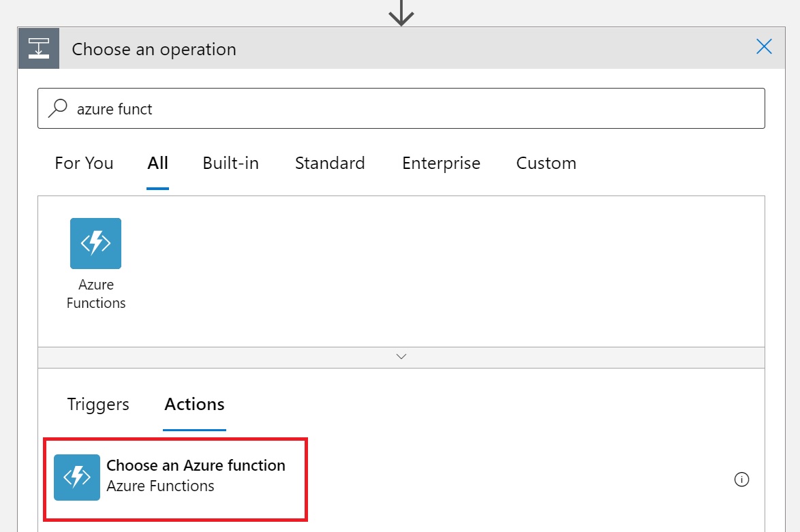Switch to the Triggers tab
800x532 pixels.
[98, 404]
